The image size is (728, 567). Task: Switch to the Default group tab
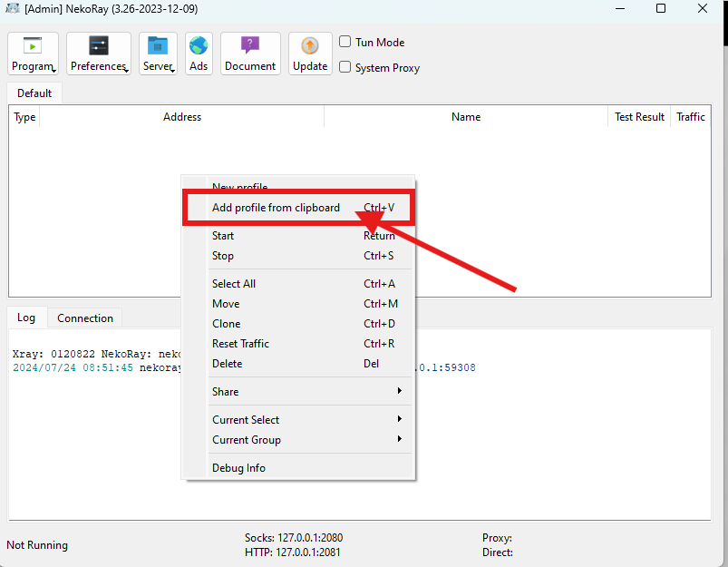(34, 93)
